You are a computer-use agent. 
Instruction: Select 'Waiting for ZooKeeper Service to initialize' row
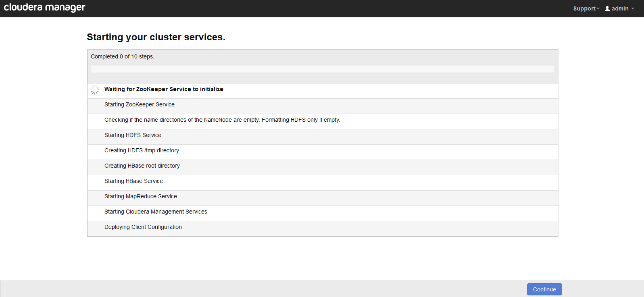point(323,91)
